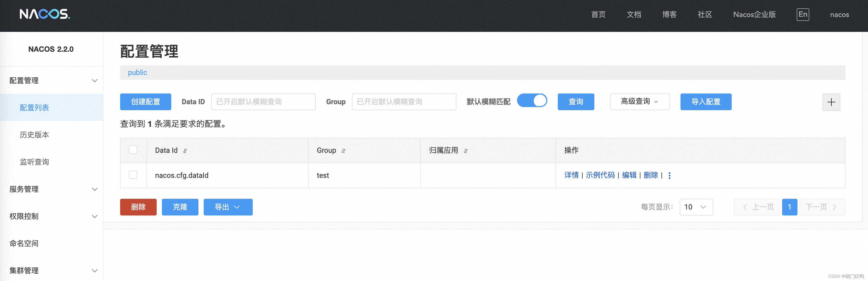Open the 导出 dropdown button
This screenshot has height=281, width=868.
click(228, 207)
